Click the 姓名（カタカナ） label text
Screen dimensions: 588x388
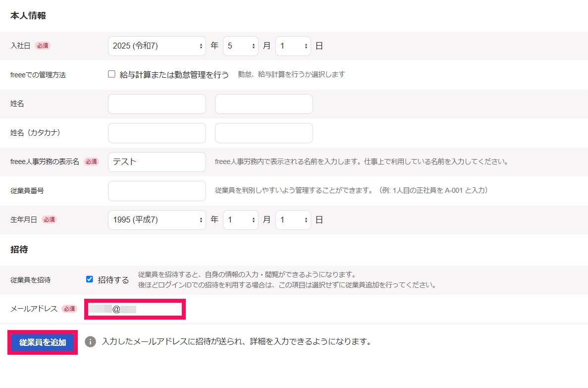click(35, 133)
